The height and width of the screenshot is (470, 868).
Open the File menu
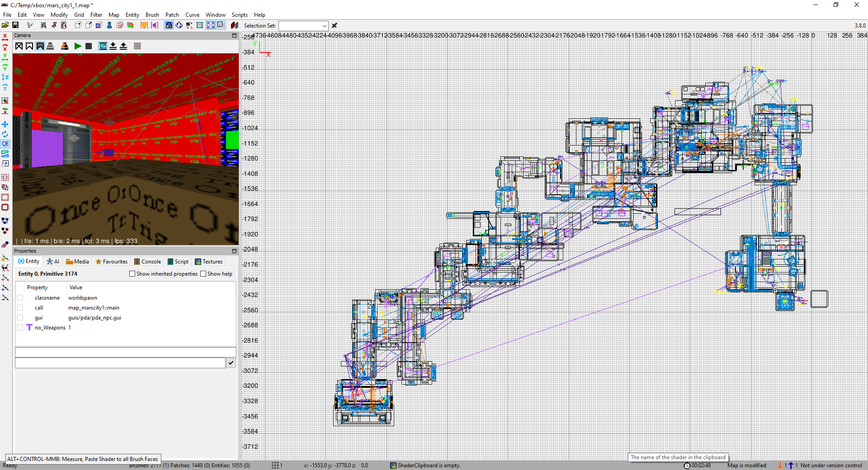[x=7, y=15]
